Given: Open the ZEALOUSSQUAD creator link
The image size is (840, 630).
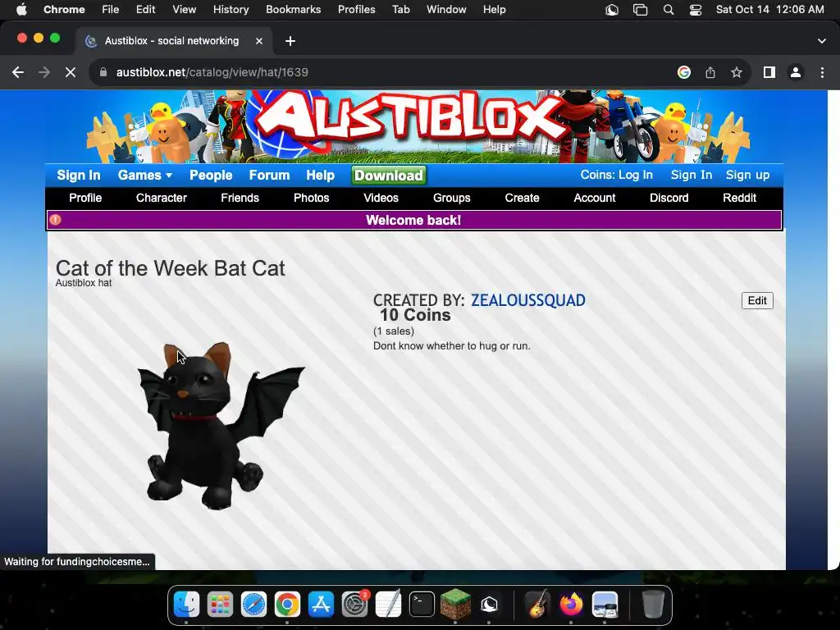Looking at the screenshot, I should [527, 300].
